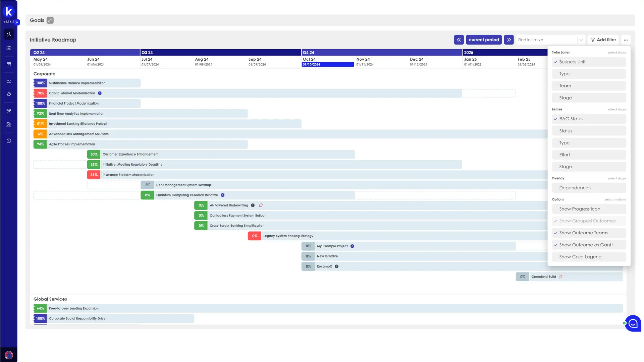The width and height of the screenshot is (644, 362).
Task: Click the link icon on AI-Powered Underwriting
Action: click(261, 205)
